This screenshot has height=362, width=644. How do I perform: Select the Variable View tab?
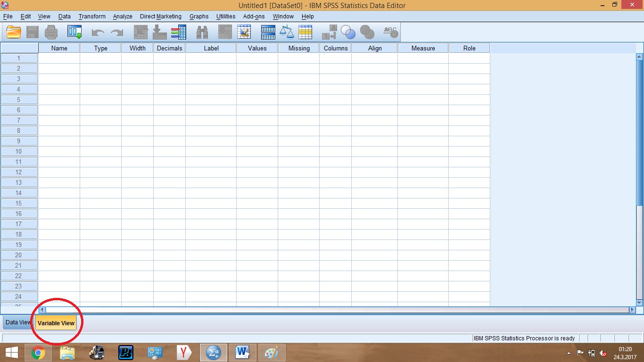[56, 323]
